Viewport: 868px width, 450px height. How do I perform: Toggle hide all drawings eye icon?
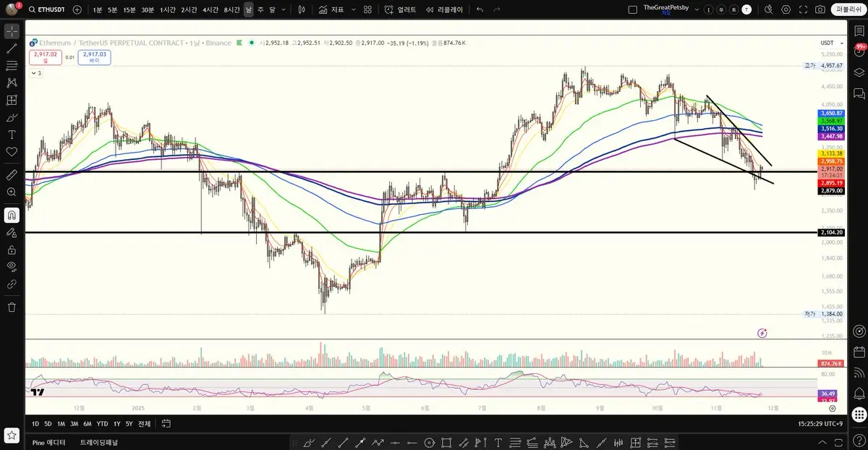point(12,266)
